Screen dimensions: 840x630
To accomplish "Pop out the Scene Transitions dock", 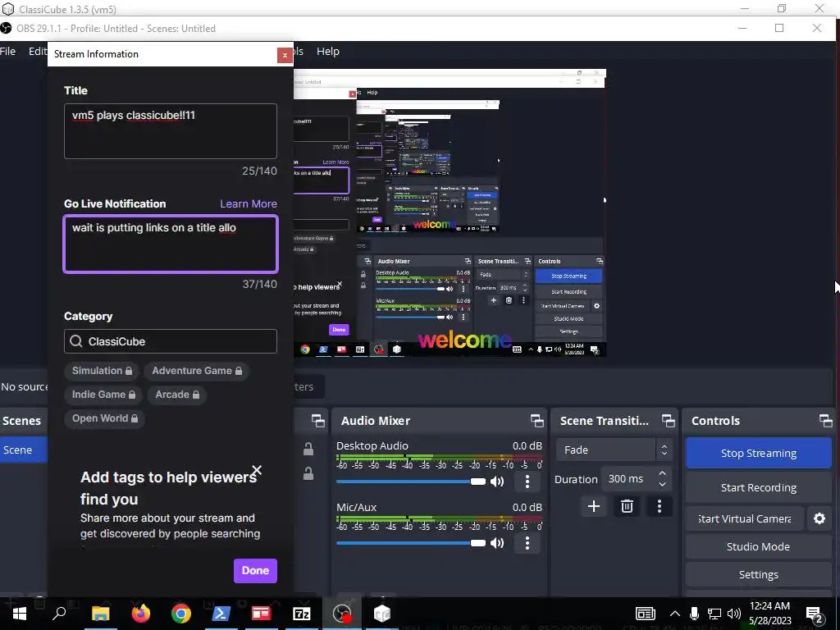I will [x=668, y=421].
